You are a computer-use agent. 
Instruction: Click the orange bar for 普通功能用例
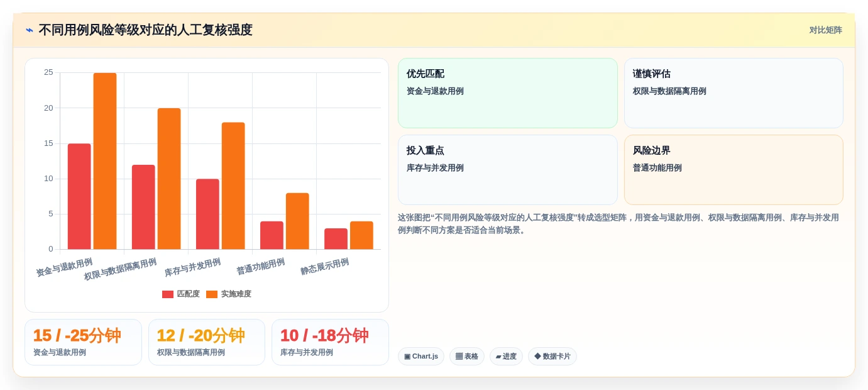point(297,221)
